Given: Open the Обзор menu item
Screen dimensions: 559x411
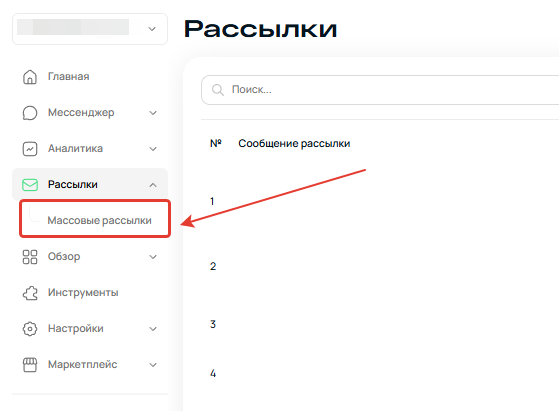Looking at the screenshot, I should [64, 257].
